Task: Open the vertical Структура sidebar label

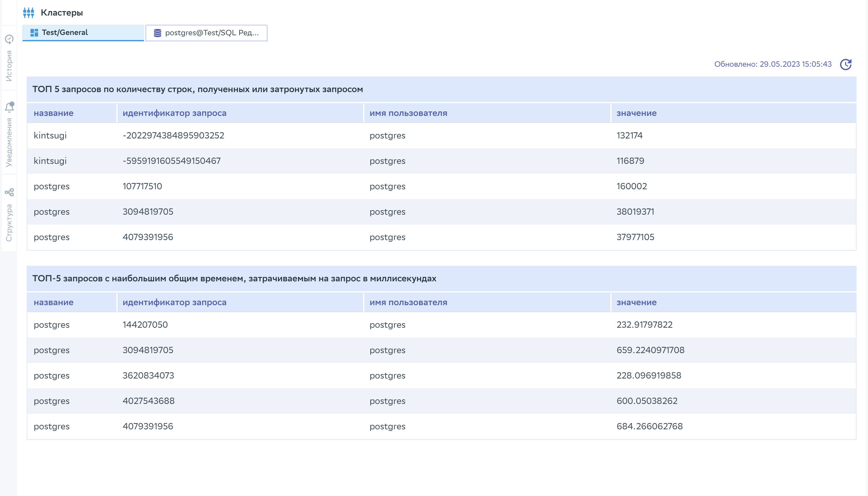Action: pos(9,223)
